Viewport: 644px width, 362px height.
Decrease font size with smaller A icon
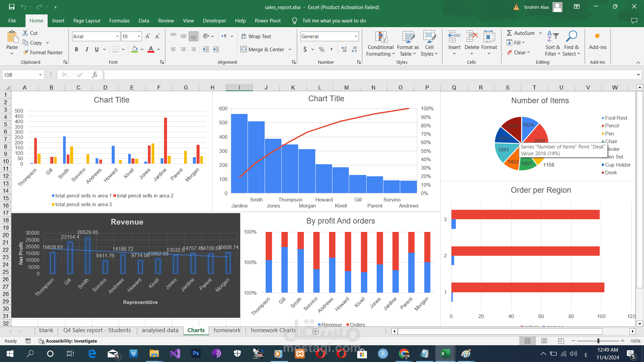click(158, 36)
